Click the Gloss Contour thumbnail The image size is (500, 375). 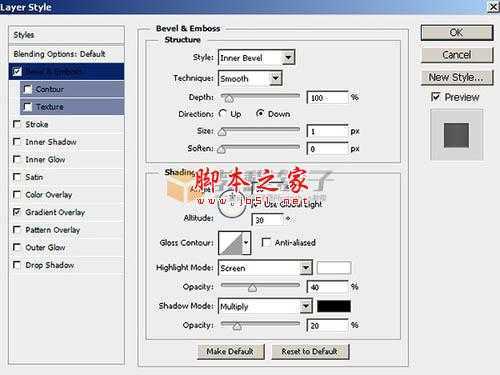[x=231, y=243]
